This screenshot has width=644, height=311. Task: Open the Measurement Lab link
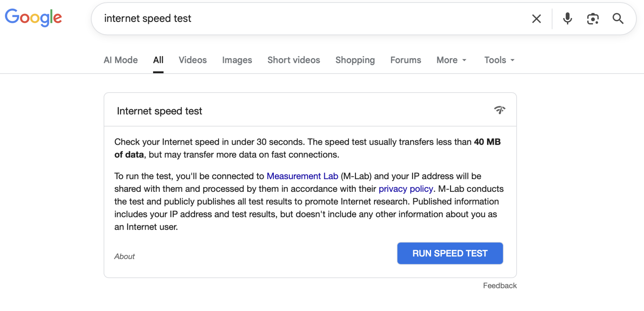(x=302, y=176)
